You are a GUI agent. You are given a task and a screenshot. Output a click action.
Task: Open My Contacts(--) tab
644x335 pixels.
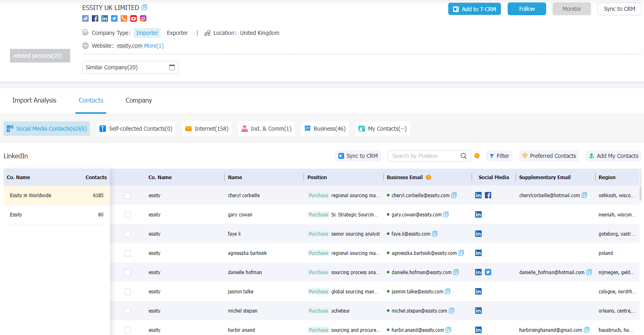[x=383, y=129]
